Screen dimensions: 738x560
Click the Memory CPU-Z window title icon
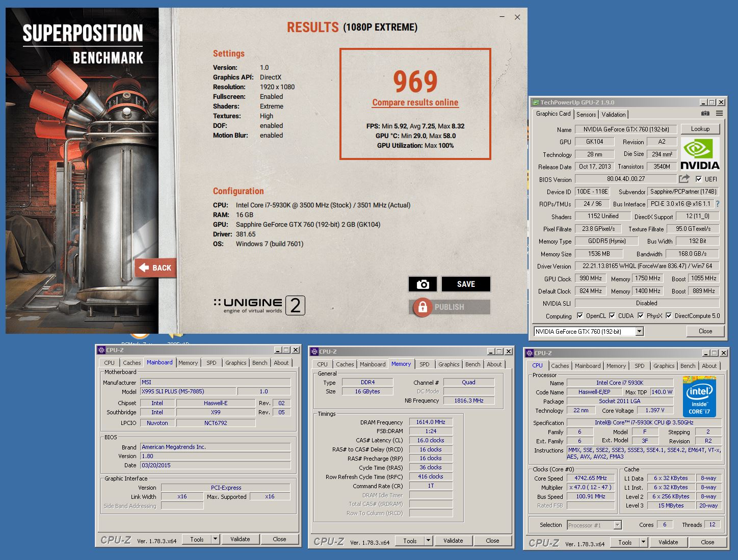click(x=314, y=352)
